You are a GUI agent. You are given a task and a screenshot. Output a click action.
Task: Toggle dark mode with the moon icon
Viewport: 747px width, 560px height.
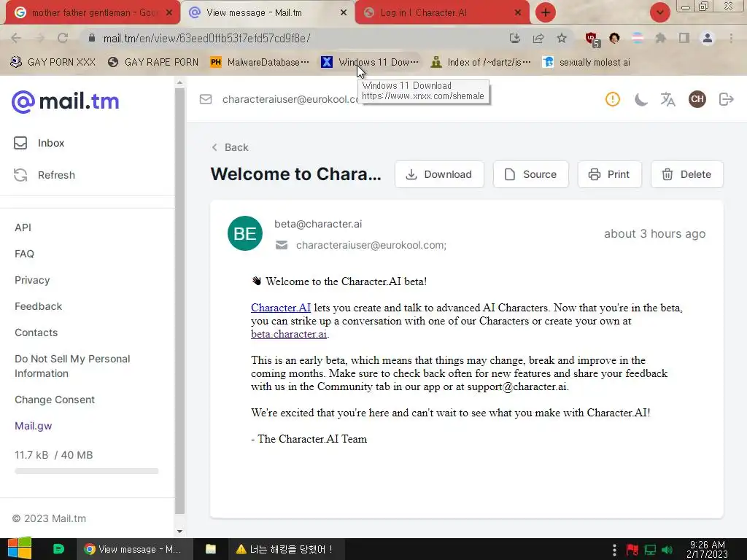(x=640, y=99)
